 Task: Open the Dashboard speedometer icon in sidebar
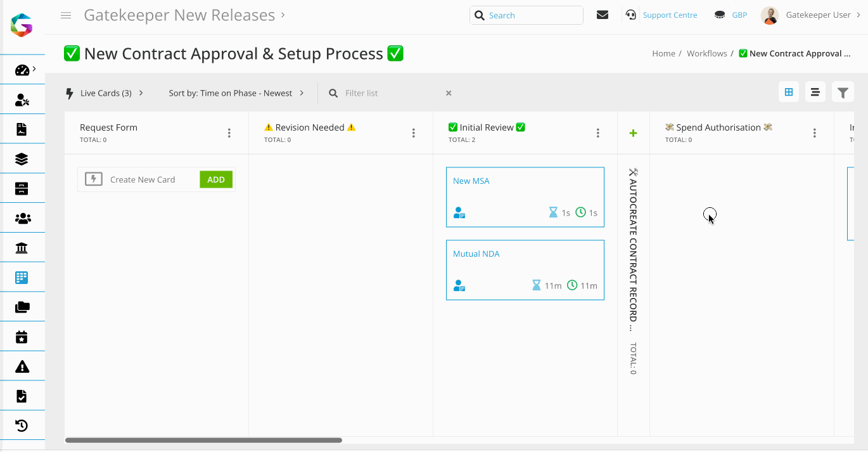[22, 70]
